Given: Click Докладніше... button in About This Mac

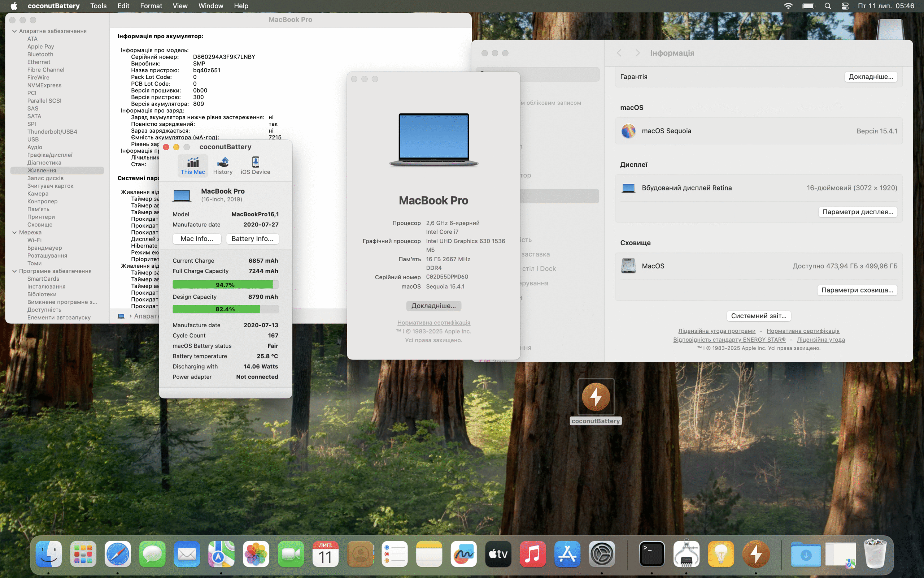Looking at the screenshot, I should point(433,306).
